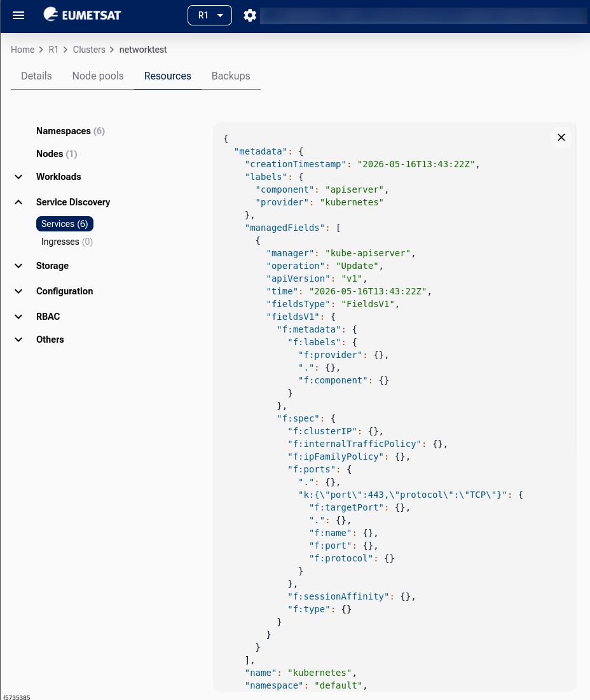Close the JSON resource viewer panel
This screenshot has height=700, width=590.
click(x=561, y=137)
